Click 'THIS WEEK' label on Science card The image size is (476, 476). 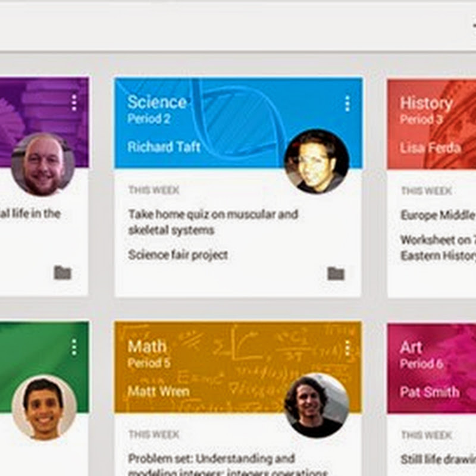[x=154, y=190]
